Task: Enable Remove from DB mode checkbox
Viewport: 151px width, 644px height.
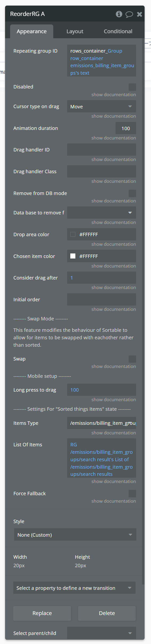Action: [132, 193]
